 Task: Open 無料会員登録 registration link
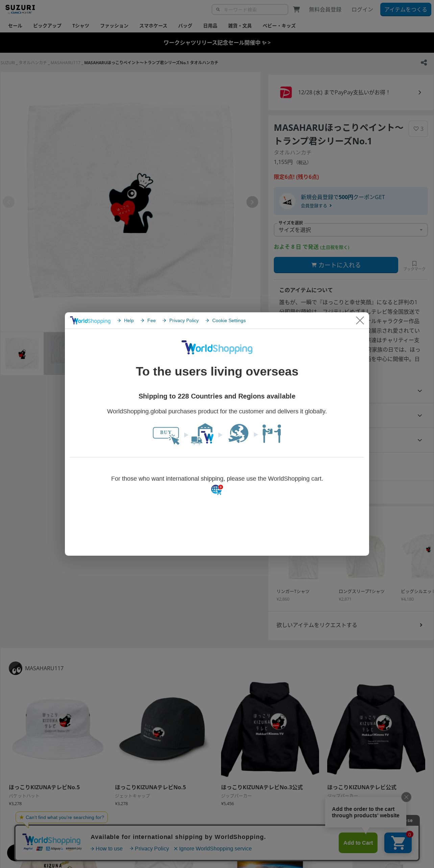[x=325, y=9]
